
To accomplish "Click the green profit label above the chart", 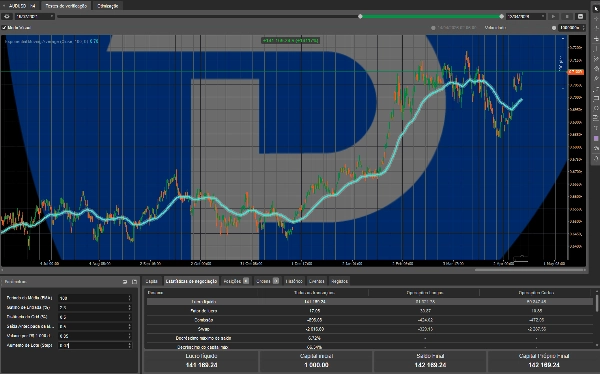I will 290,40.
